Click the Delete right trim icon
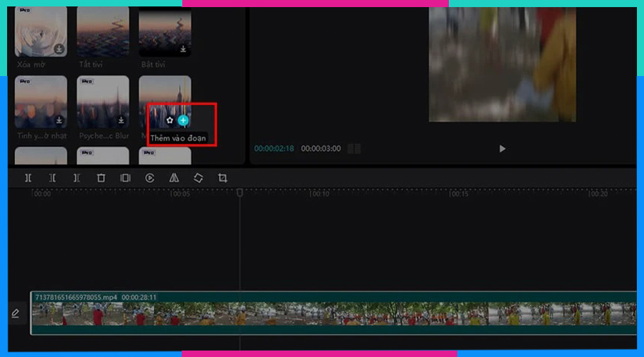The width and height of the screenshot is (644, 357). tap(77, 178)
